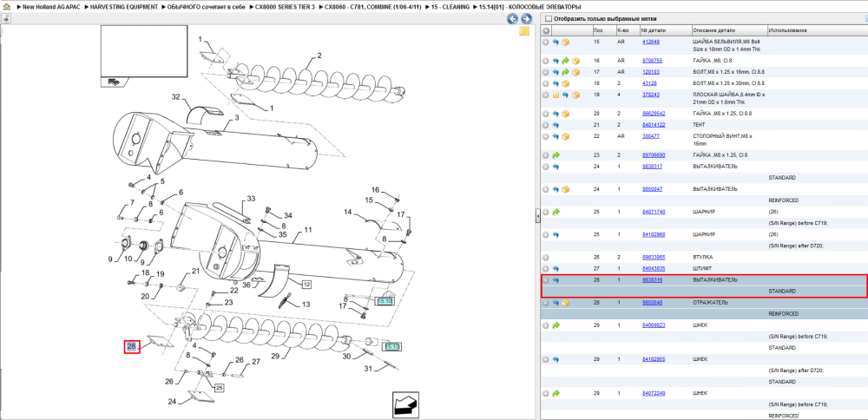Open yellow note icon for ПЛОСКАЯ ШАЙБА row
868x420 pixels.
556,95
